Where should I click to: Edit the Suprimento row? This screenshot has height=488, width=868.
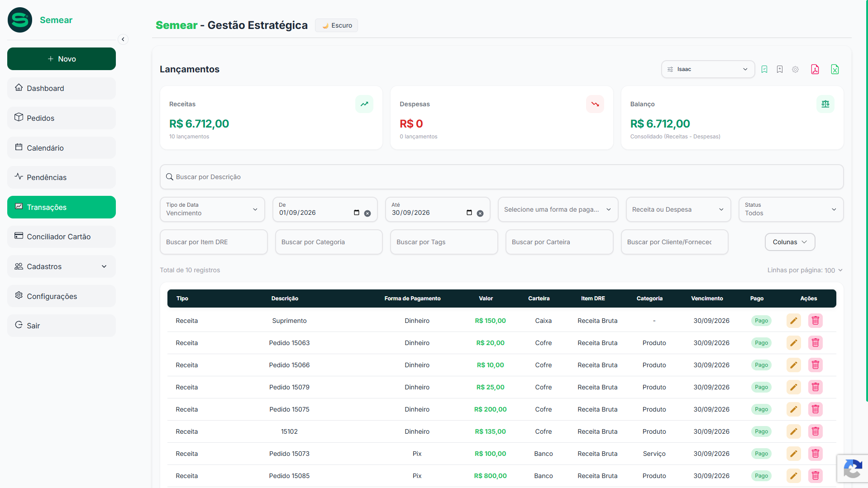pyautogui.click(x=793, y=321)
